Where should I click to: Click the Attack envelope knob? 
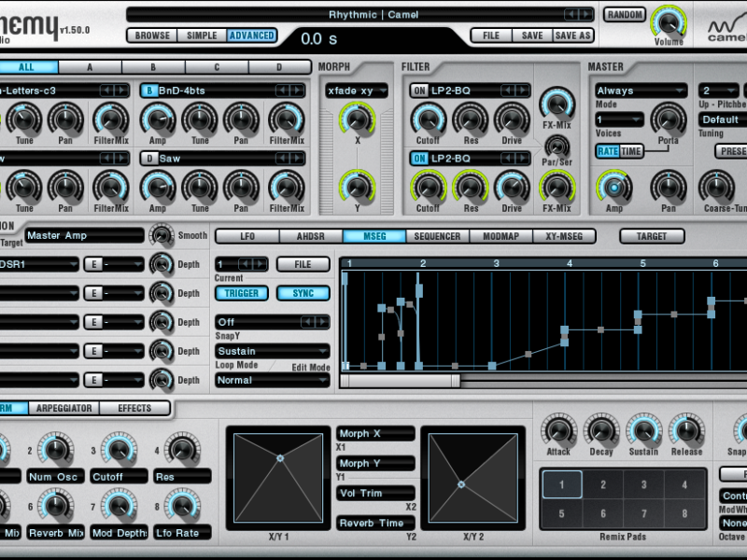pyautogui.click(x=558, y=430)
